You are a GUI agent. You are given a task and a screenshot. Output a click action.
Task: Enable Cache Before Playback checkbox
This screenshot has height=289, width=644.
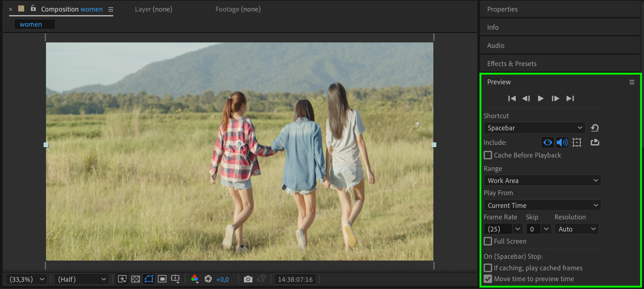click(488, 155)
